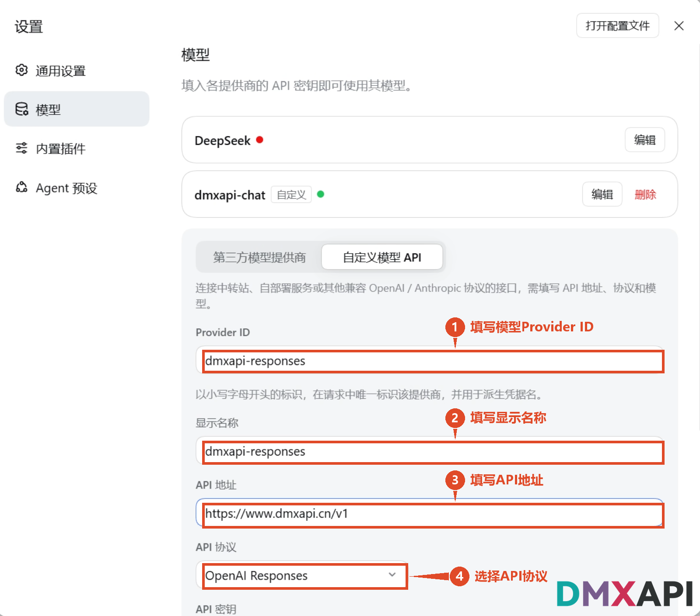Image resolution: width=700 pixels, height=616 pixels.
Task: Click the 设置 dialog title
Action: point(29,27)
